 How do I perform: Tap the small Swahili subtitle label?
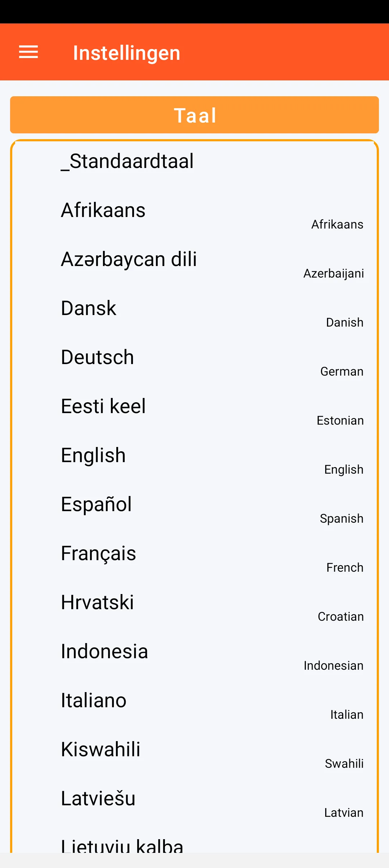tap(344, 764)
